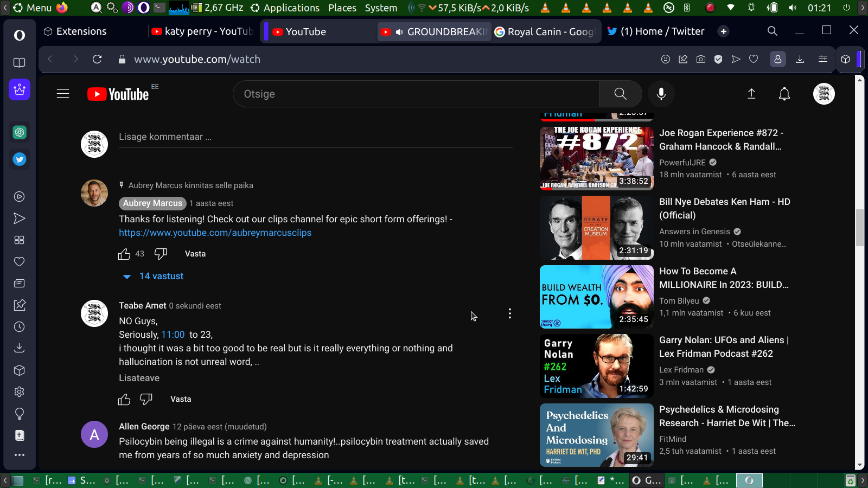Toggle heart bookmark icon in address bar
The image size is (868, 488).
[754, 59]
